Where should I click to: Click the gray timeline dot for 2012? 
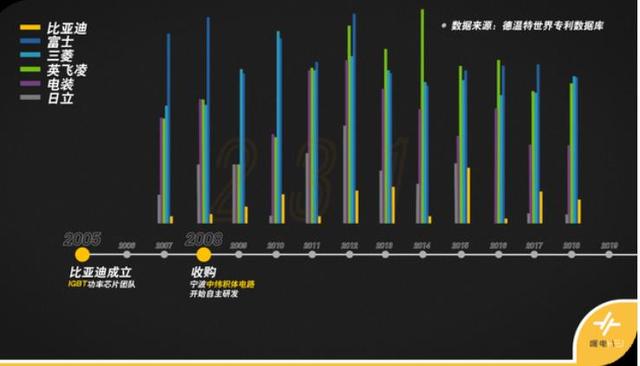click(349, 255)
